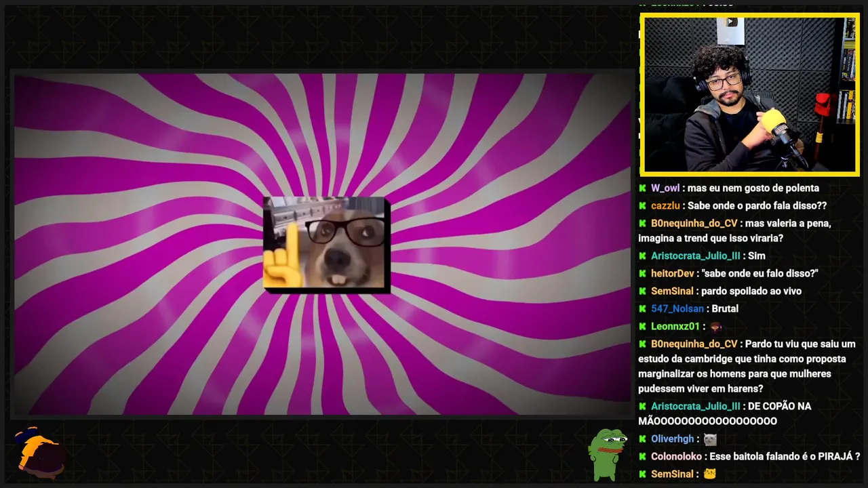Click Kick badge before 547_Nolsan
Viewport: 868px width, 488px height.
click(642, 309)
